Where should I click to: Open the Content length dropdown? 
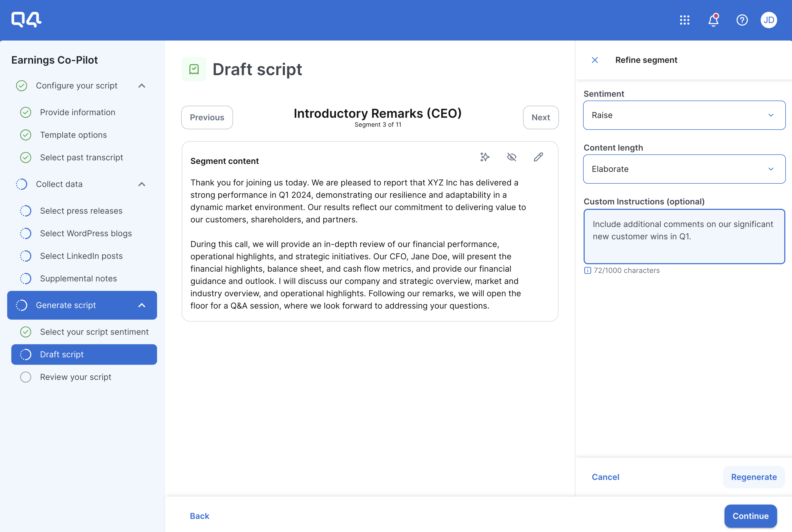tap(684, 169)
